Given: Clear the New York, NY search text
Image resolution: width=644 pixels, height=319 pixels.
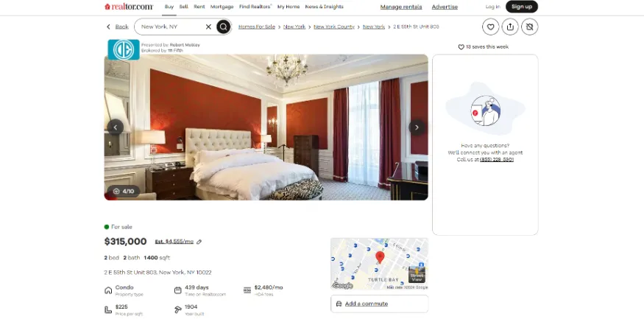Looking at the screenshot, I should (x=208, y=27).
